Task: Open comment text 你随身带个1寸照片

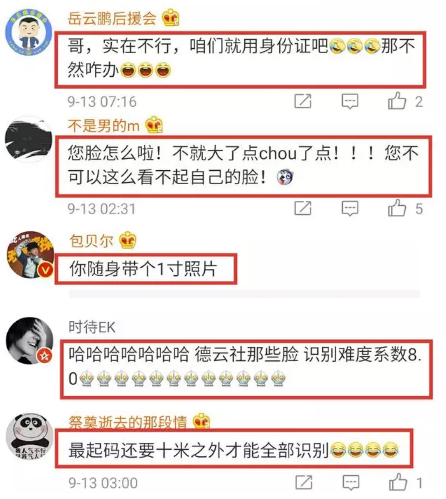Action: (x=143, y=269)
